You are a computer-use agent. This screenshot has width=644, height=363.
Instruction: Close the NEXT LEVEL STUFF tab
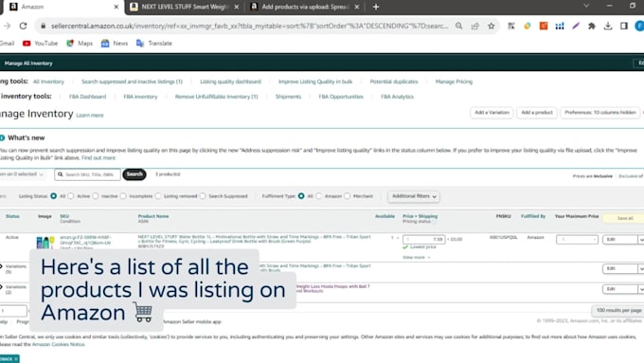[237, 7]
